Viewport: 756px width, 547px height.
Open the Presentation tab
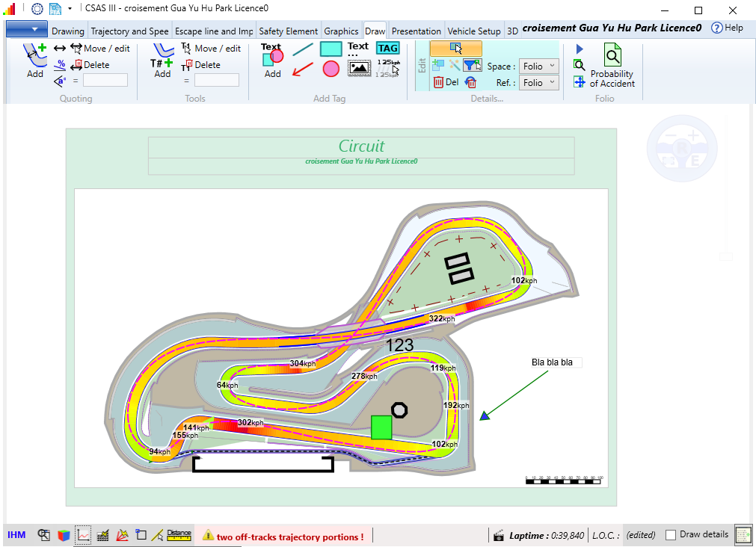[416, 31]
